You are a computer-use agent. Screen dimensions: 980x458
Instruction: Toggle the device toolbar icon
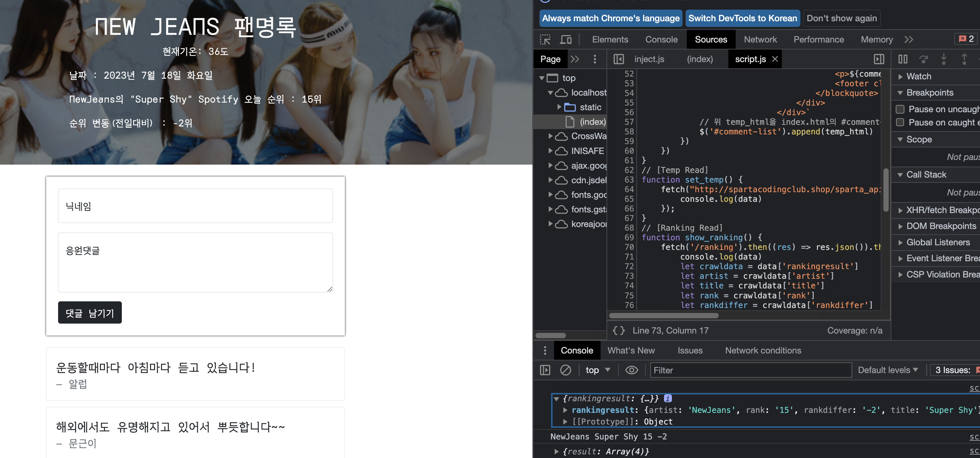(x=566, y=39)
